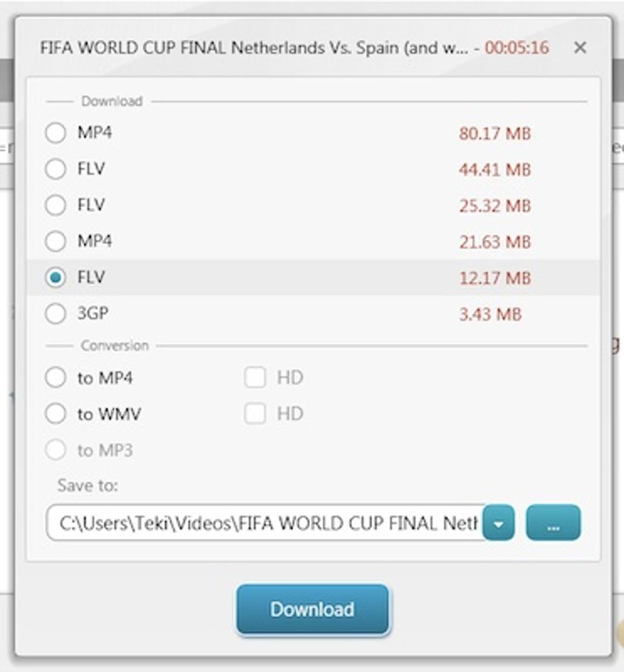Click the 3.43 MB size label
The height and width of the screenshot is (672, 624).
(x=490, y=315)
